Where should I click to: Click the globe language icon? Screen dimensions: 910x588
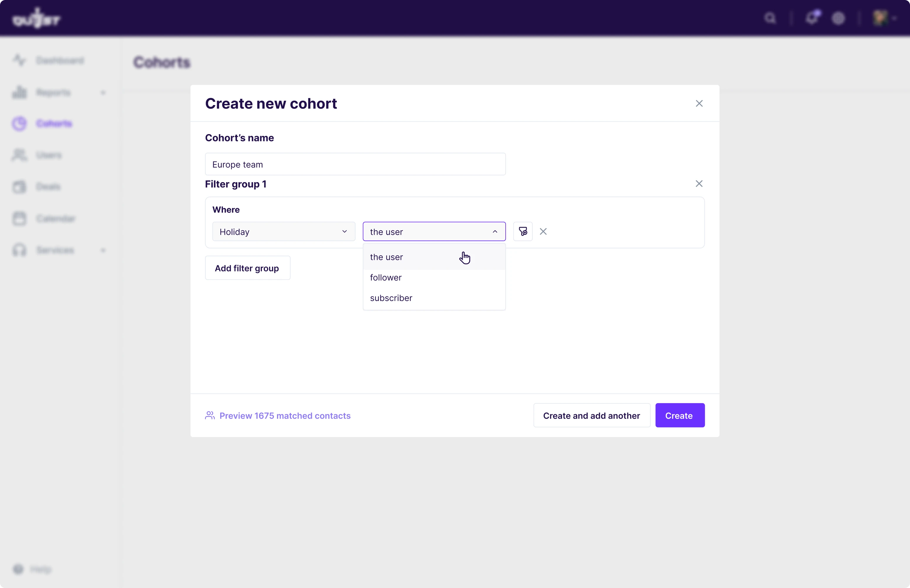tap(838, 18)
